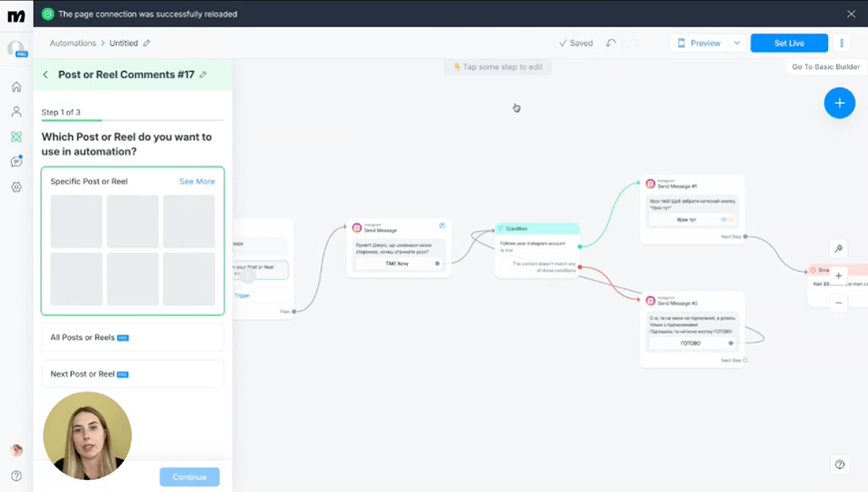
Task: Open the Automation icon in the sidebar
Action: pos(16,137)
